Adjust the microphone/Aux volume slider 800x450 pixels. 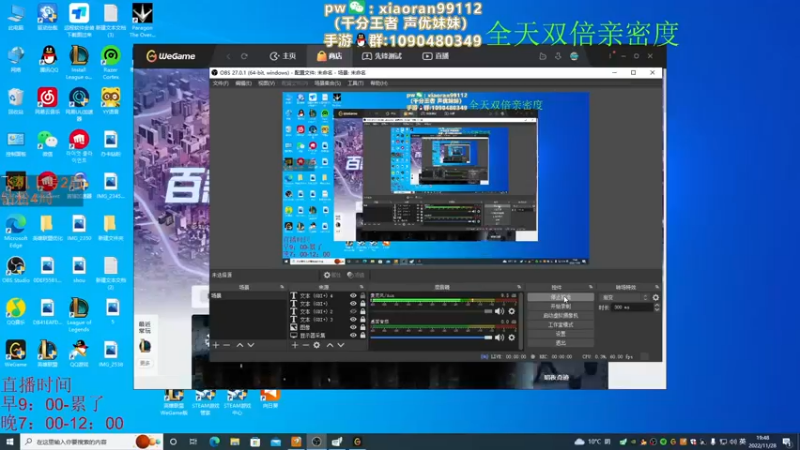432,311
